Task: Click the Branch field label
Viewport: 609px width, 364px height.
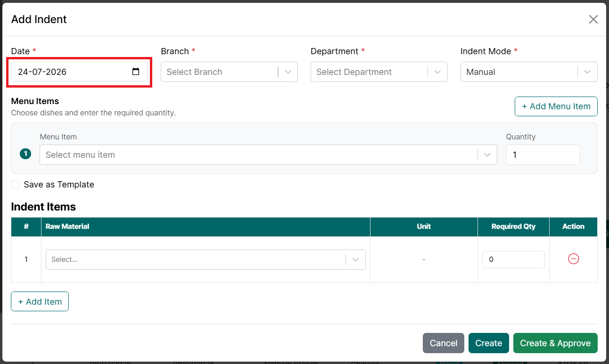Action: click(175, 51)
